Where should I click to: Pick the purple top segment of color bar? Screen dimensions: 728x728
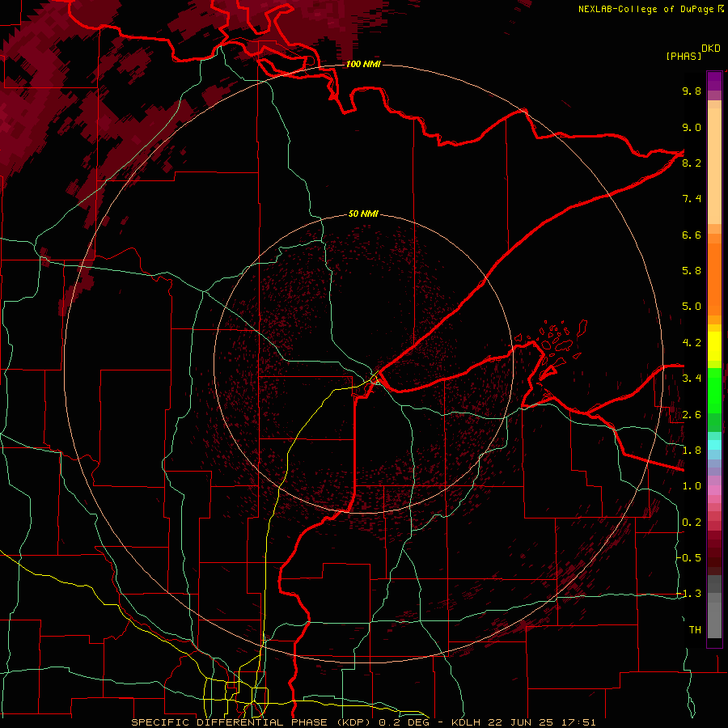(714, 81)
